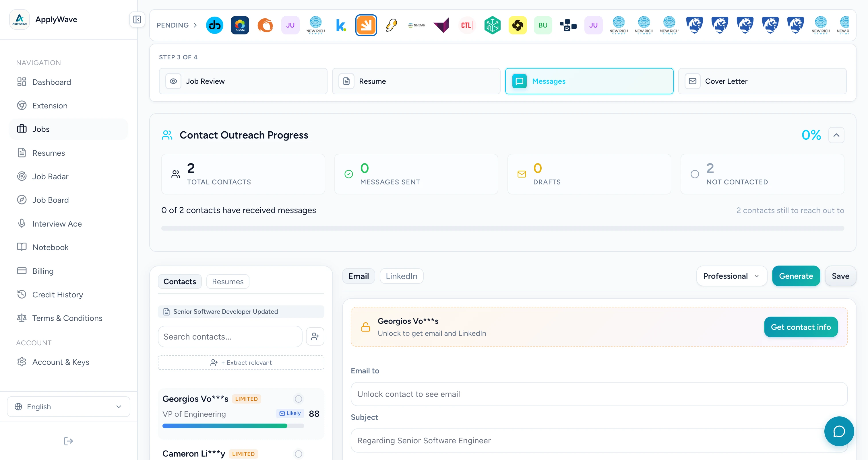Screen dimensions: 868x460
Task: Select the purple triangle company logo
Action: tap(442, 25)
